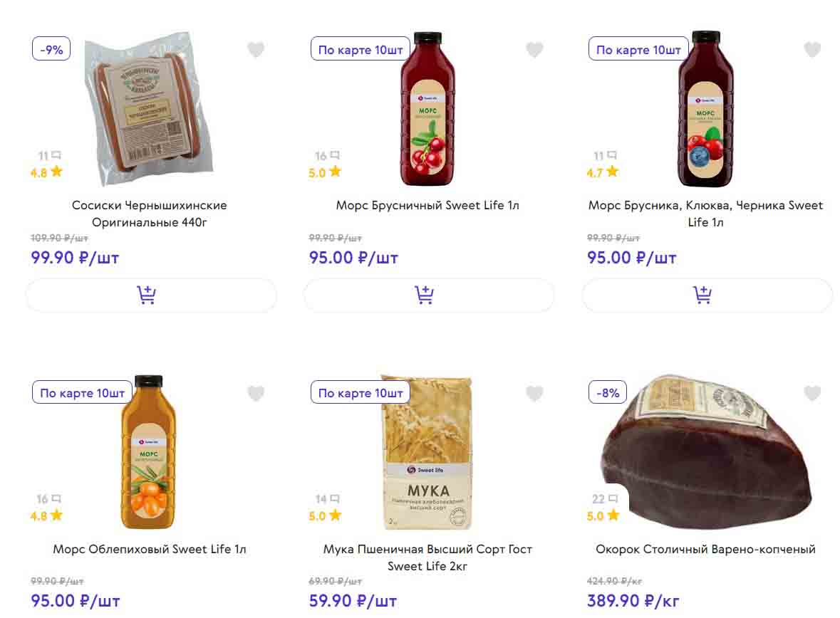Viewport: 840px width, 618px height.
Task: Open reviews comment icon for Морс Брусничный
Action: (334, 155)
